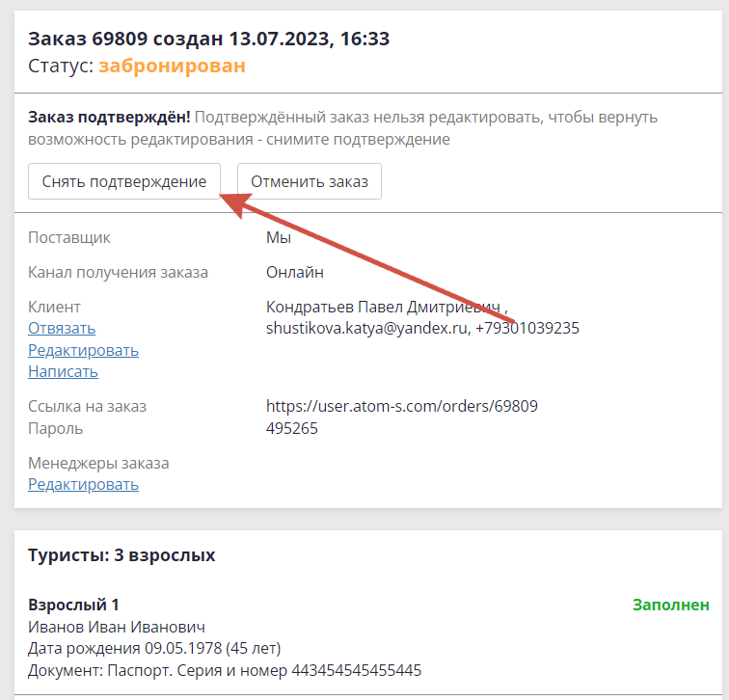729x700 pixels.
Task: Select the order URL https://user.atom-s.com/orders/69809
Action: coord(402,406)
